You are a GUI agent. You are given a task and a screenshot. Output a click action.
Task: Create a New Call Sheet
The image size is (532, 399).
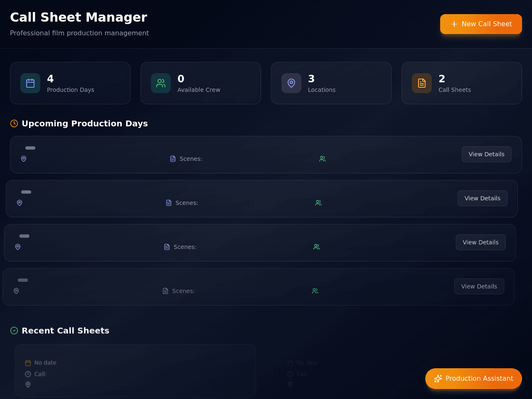tap(481, 24)
